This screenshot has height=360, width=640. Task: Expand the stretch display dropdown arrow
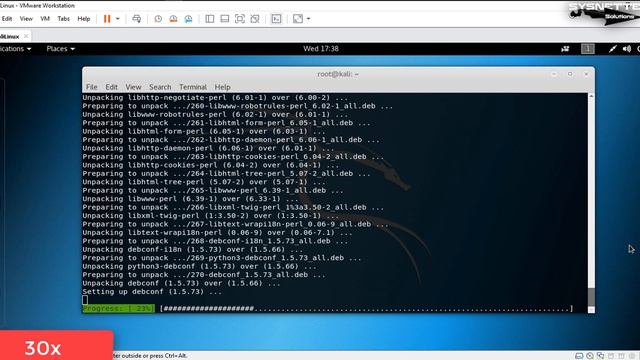308,19
